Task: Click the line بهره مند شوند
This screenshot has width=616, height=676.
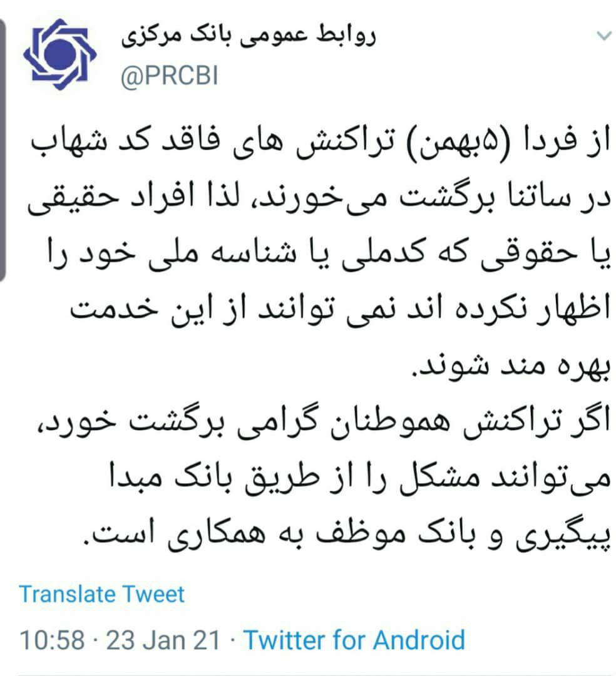Action: 510,367
